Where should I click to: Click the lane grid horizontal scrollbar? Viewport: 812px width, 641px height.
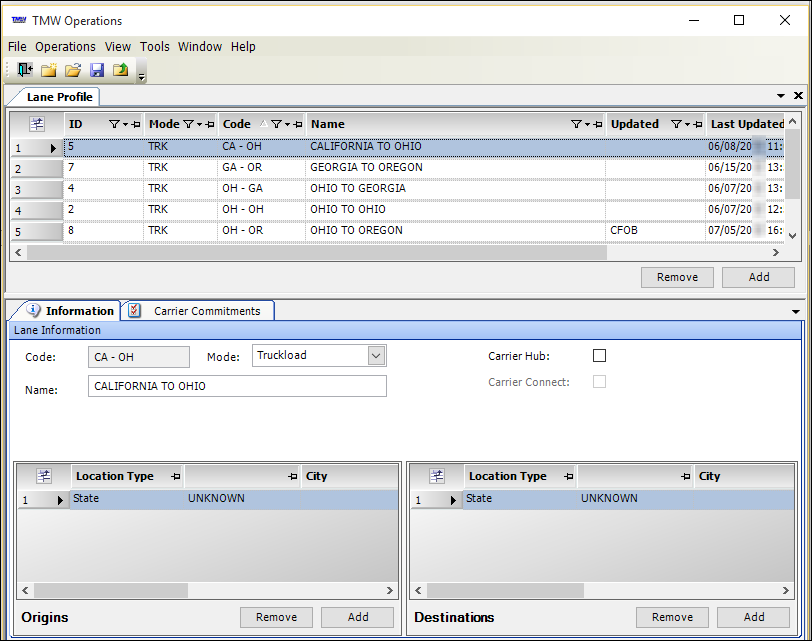(x=316, y=253)
